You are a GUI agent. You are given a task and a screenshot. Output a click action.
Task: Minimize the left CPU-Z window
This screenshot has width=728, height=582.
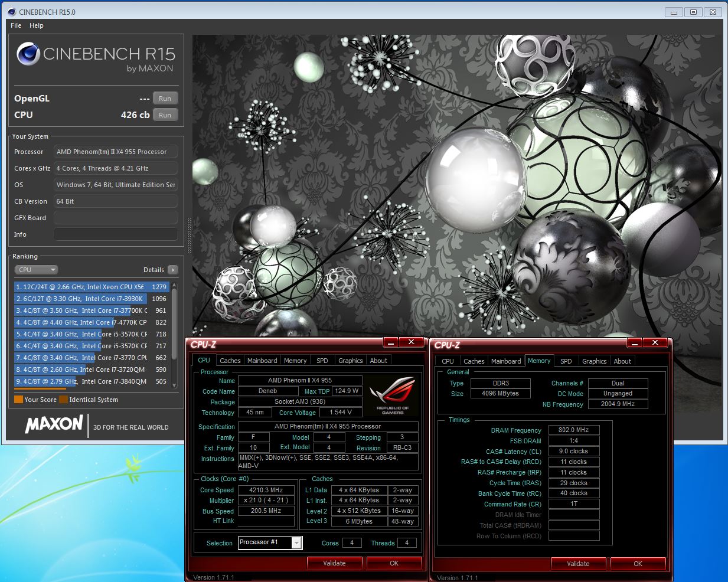[x=390, y=342]
